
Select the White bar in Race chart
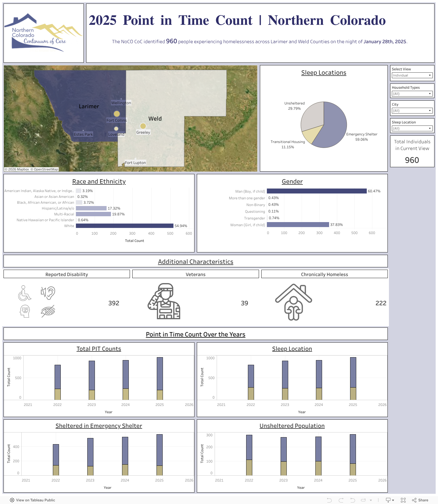pyautogui.click(x=124, y=226)
